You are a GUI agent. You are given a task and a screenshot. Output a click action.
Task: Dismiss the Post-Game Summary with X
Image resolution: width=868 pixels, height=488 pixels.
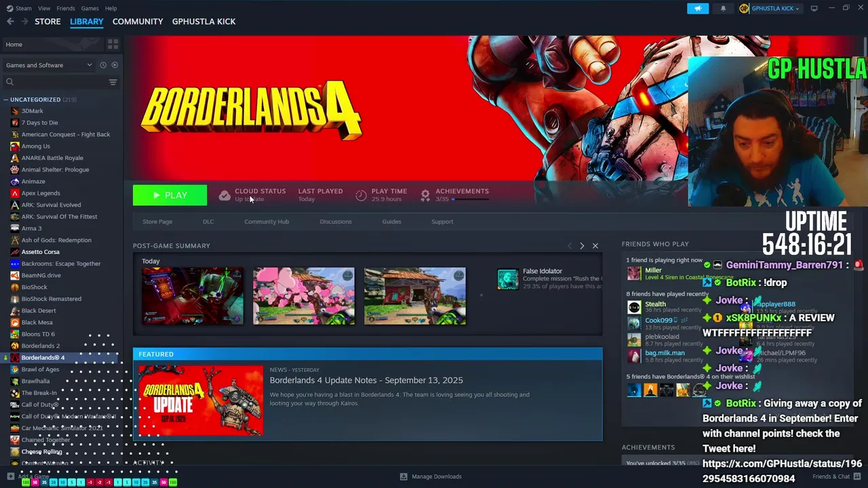coord(595,245)
